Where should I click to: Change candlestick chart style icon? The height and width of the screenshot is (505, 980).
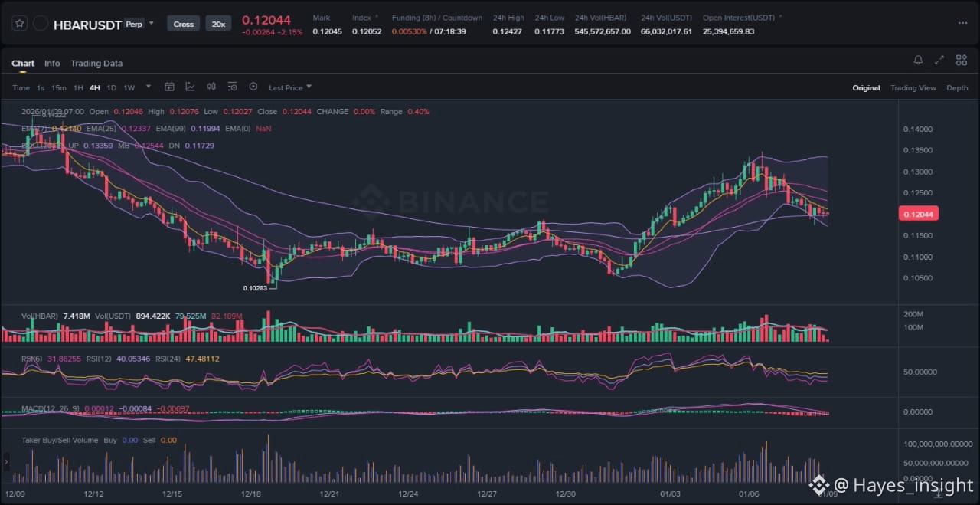pos(211,87)
